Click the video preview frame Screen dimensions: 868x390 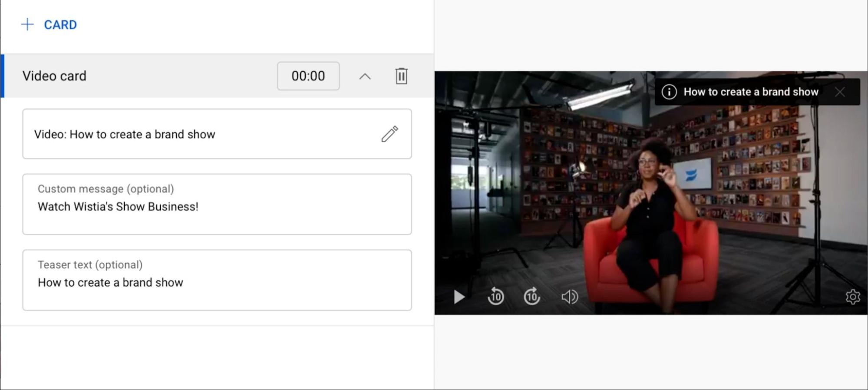point(651,193)
